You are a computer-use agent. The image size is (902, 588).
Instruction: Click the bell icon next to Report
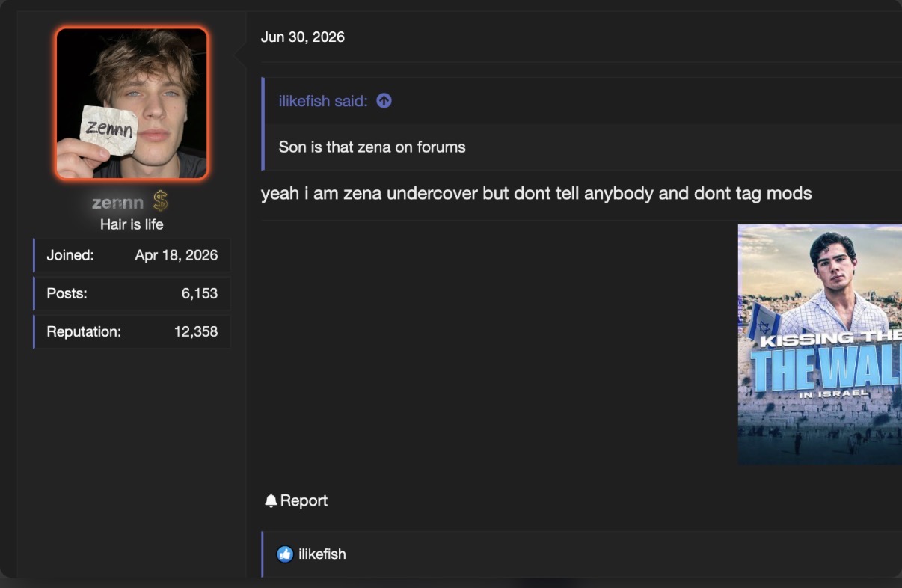pyautogui.click(x=271, y=501)
